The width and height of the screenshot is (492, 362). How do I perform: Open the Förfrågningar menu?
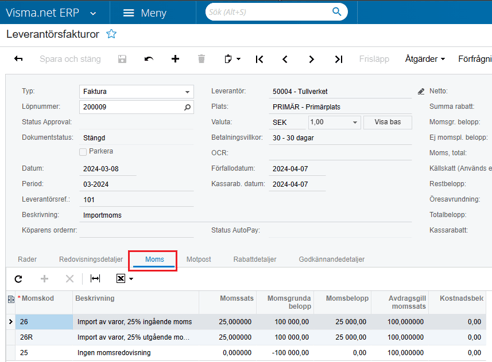(x=475, y=59)
